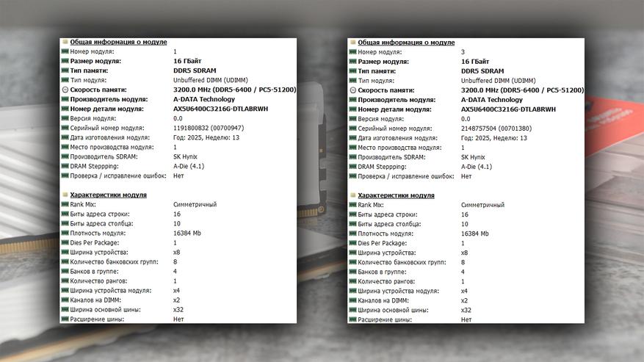Click Проверка / исправление ошибок label in module 3 panel
The width and height of the screenshot is (644, 362).
pyautogui.click(x=406, y=176)
